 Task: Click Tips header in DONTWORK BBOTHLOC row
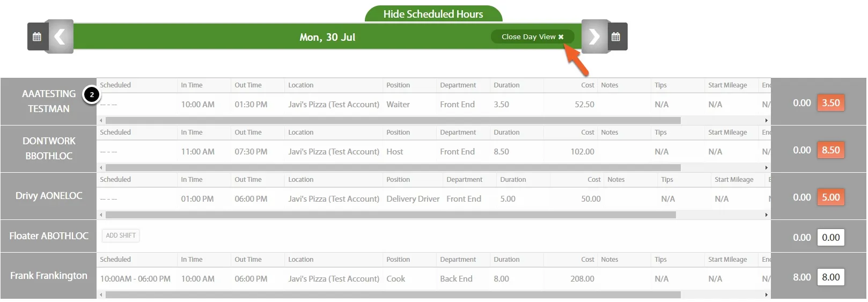660,132
